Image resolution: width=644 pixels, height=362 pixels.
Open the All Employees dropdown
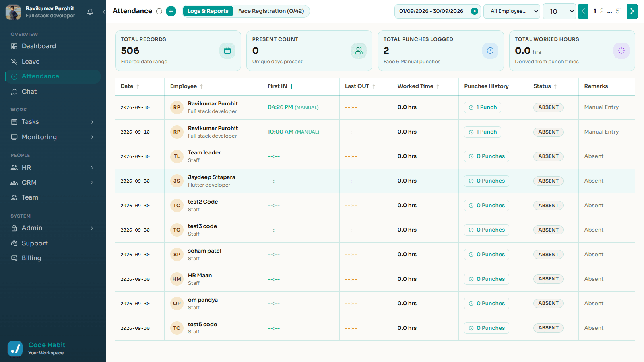(x=512, y=11)
